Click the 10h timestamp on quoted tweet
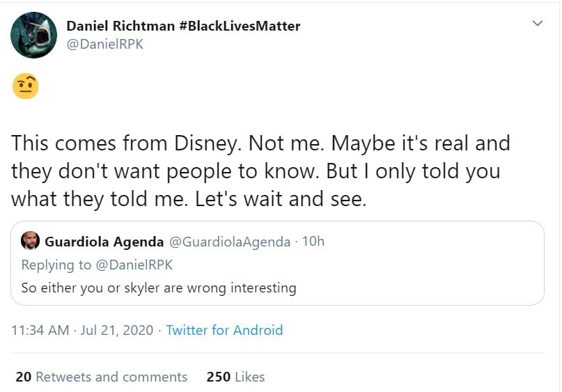 (313, 242)
